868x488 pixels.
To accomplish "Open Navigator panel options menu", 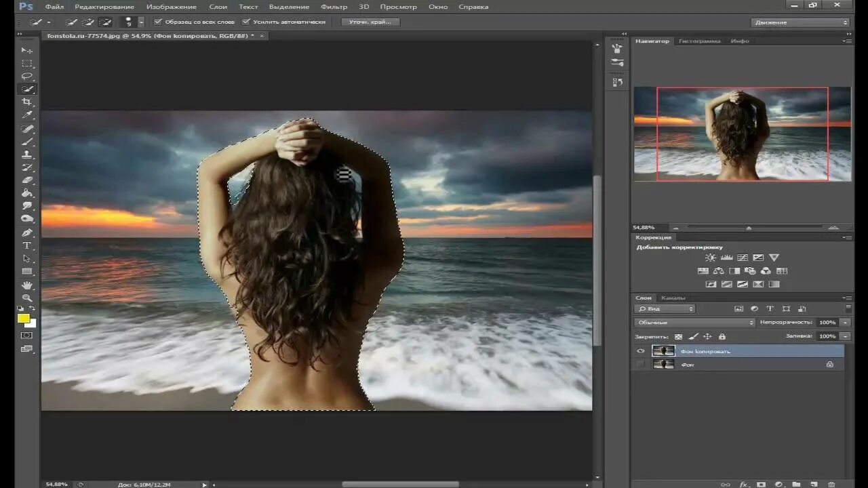I will coord(847,41).
